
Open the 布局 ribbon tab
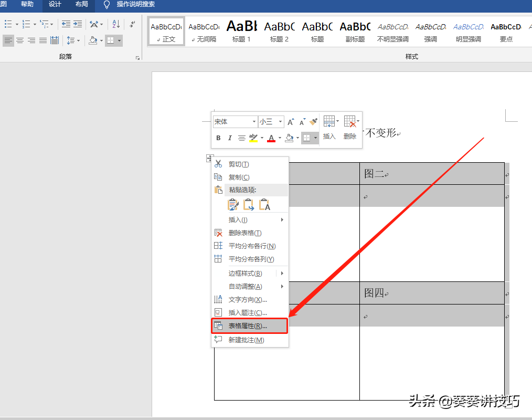point(81,4)
